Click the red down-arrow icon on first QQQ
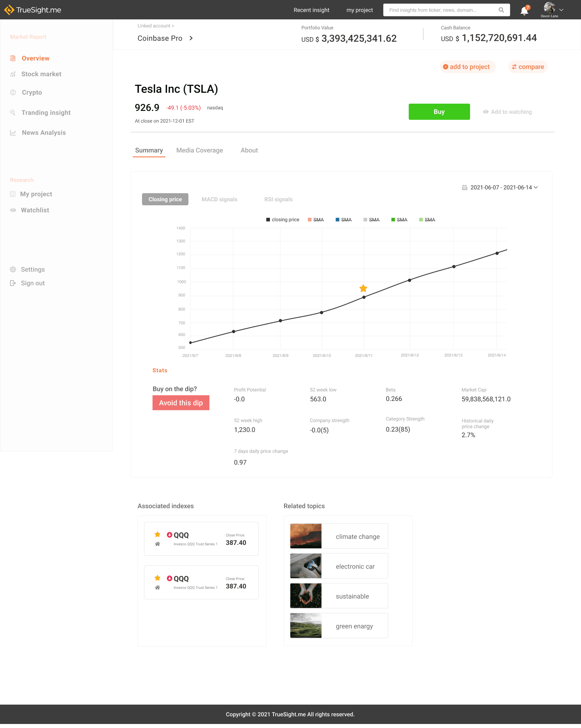This screenshot has height=728, width=581. [x=169, y=535]
